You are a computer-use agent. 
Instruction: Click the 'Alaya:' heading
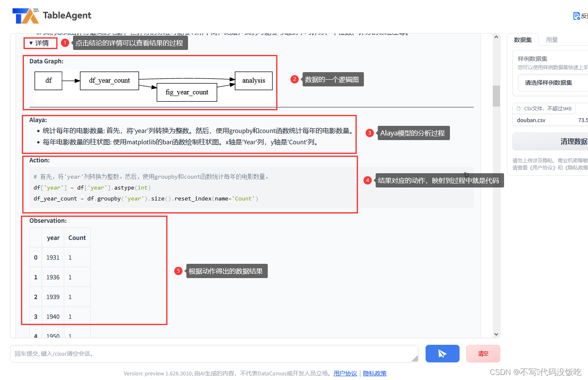coord(38,120)
